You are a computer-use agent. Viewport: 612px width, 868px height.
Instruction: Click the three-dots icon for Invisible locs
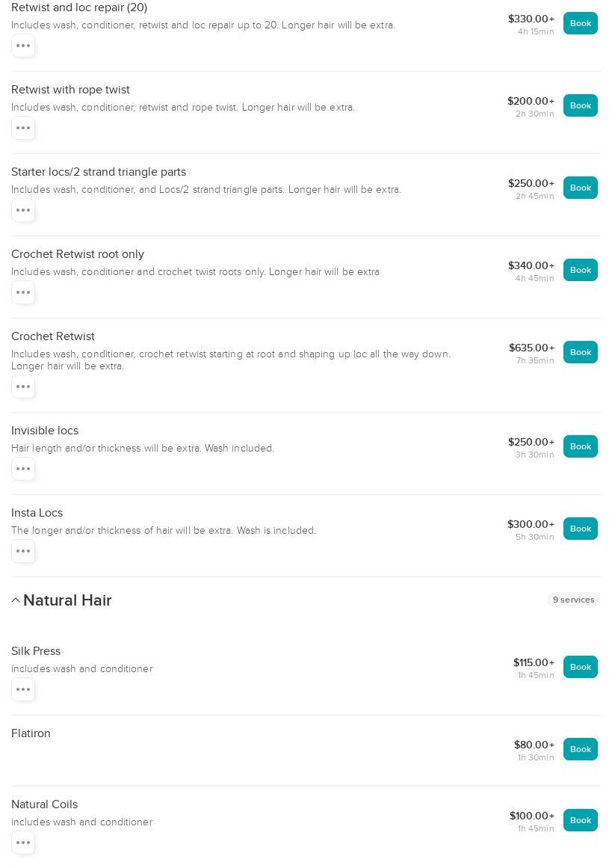click(x=23, y=469)
